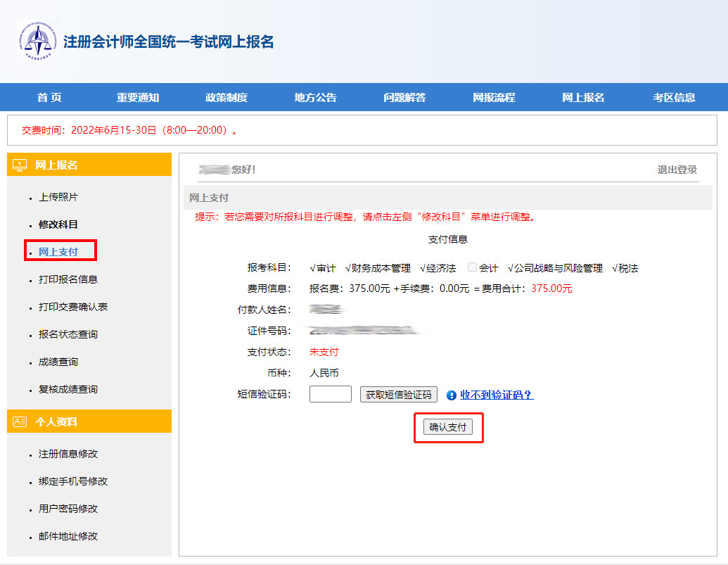
Task: Click the 获取短信验证码 button
Action: click(x=399, y=395)
